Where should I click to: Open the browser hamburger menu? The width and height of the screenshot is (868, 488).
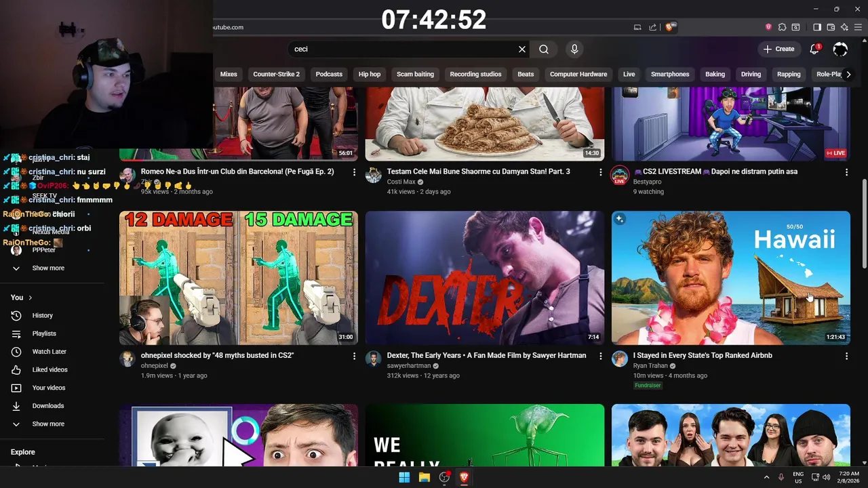pos(859,27)
